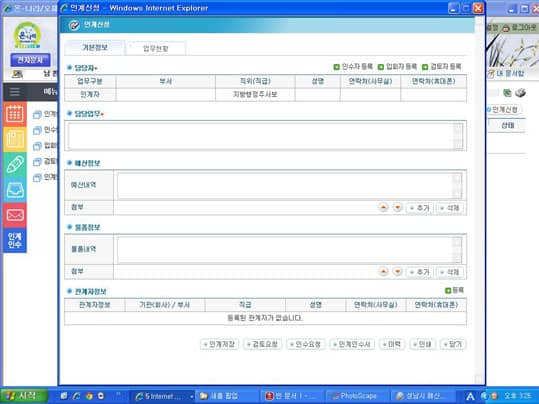Viewport: 539px width, 404px height.
Task: Click the 인계저장 button at bottom
Action: pyautogui.click(x=219, y=344)
